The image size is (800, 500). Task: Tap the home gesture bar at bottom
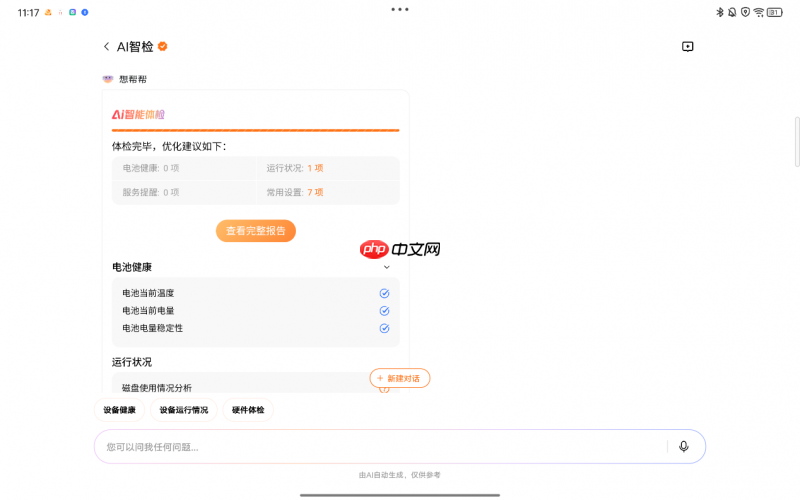[399, 495]
